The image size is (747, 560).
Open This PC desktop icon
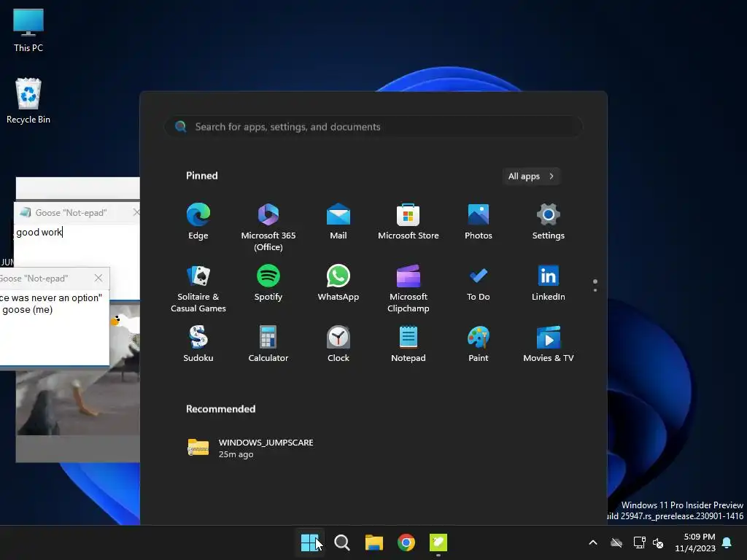click(28, 31)
